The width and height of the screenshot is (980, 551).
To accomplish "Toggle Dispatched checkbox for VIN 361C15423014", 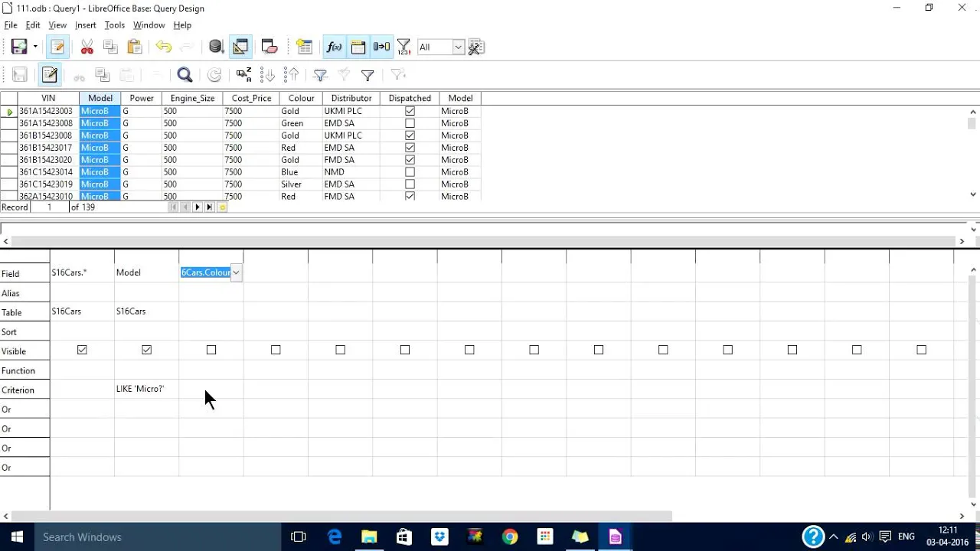I will (x=410, y=172).
